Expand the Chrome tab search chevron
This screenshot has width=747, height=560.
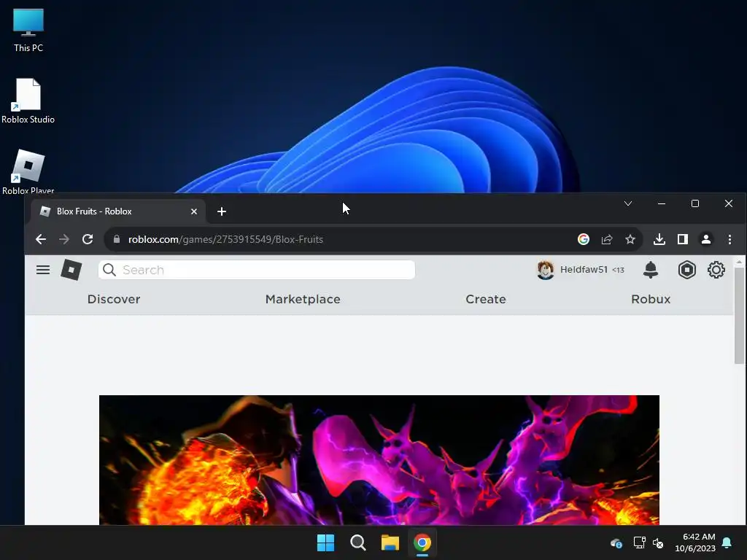[628, 204]
